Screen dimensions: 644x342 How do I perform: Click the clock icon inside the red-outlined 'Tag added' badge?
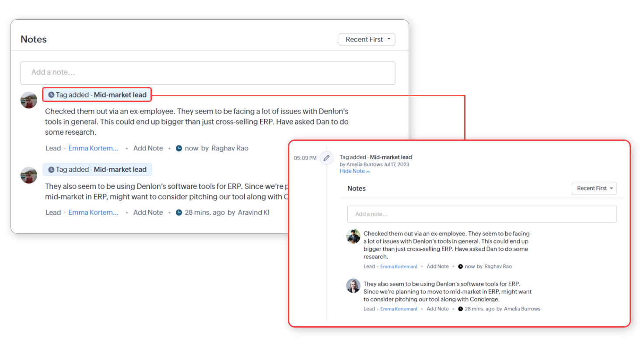(x=51, y=95)
